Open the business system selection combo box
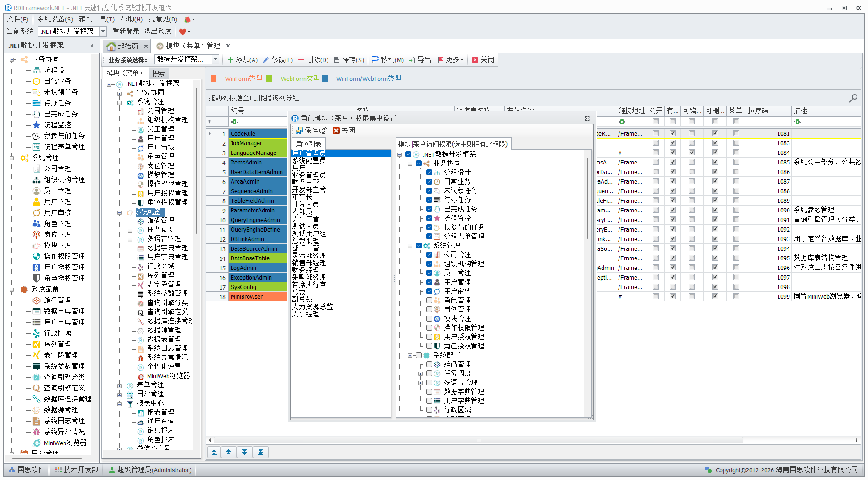Image resolution: width=868 pixels, height=480 pixels. [215, 59]
